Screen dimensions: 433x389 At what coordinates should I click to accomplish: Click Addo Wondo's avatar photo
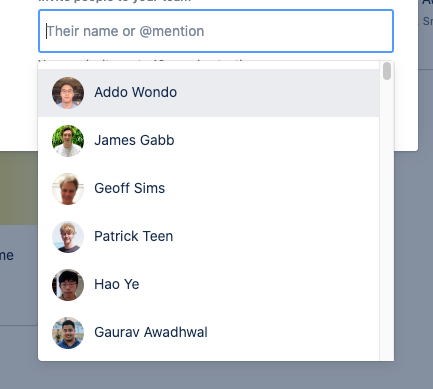(68, 93)
